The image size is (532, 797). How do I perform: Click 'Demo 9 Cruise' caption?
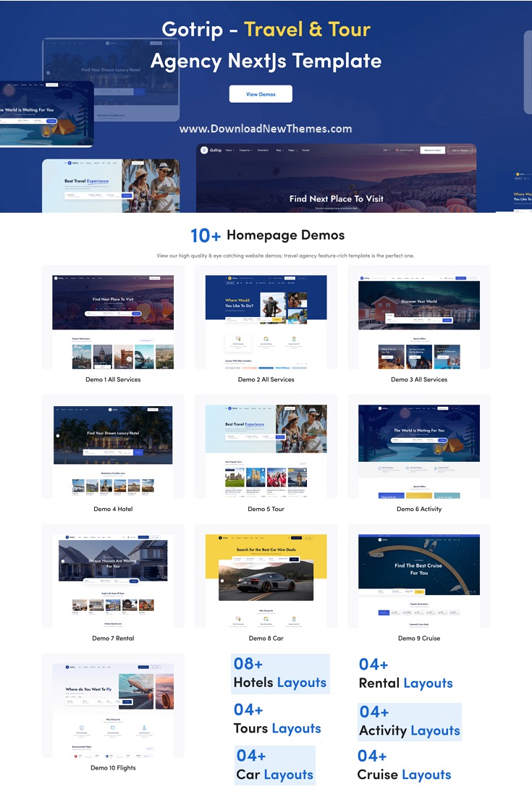pos(419,638)
